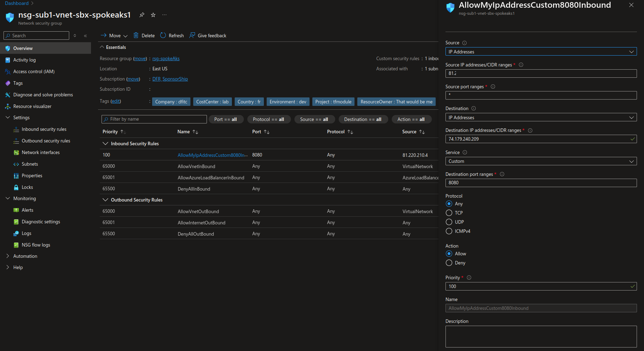Click info icon next to Source label
The height and width of the screenshot is (351, 644).
point(464,43)
